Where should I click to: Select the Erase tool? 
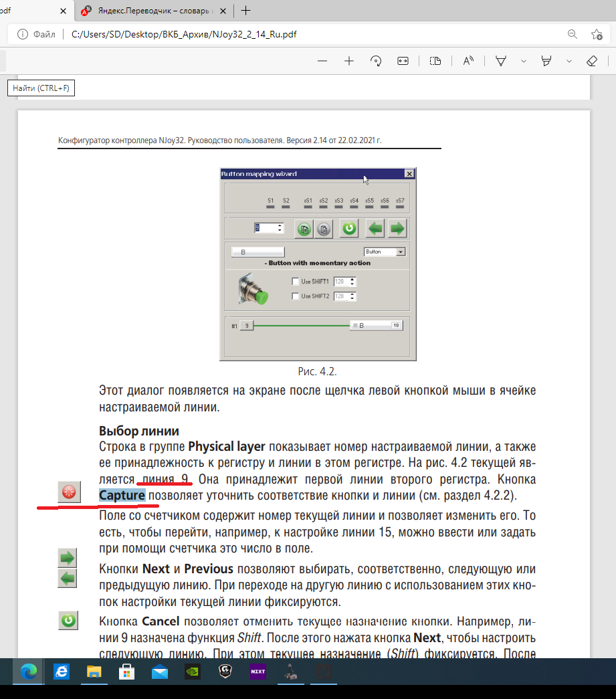pyautogui.click(x=592, y=61)
